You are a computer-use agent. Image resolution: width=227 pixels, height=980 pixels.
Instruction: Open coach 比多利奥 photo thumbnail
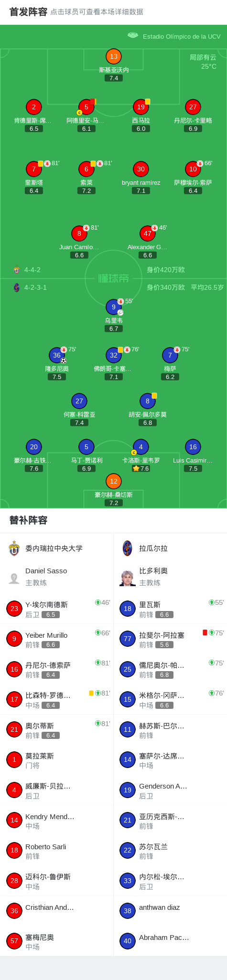[128, 578]
